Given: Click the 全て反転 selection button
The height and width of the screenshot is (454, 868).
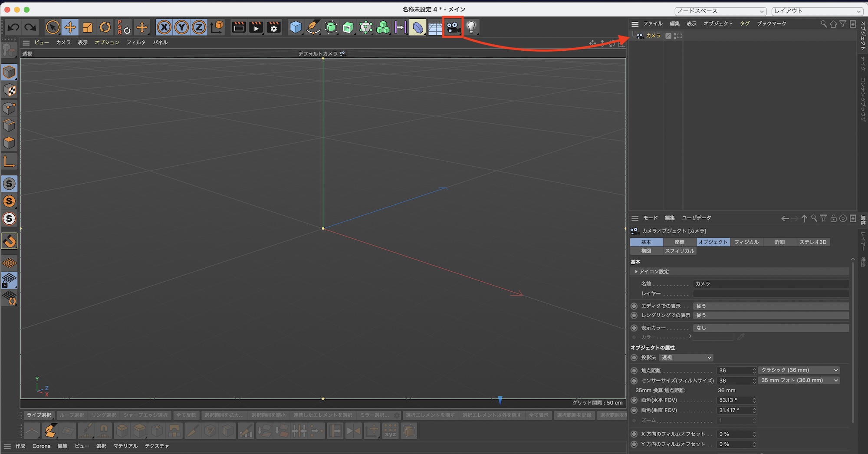Looking at the screenshot, I should 186,415.
